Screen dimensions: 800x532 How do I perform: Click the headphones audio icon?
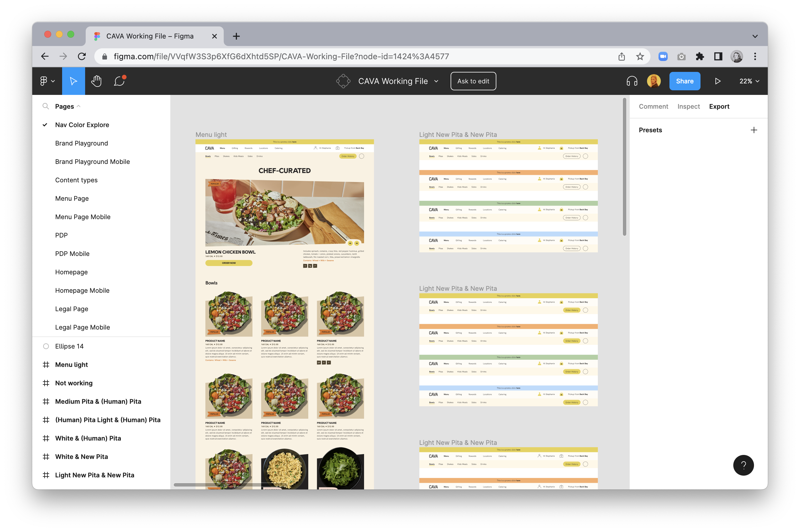click(631, 81)
